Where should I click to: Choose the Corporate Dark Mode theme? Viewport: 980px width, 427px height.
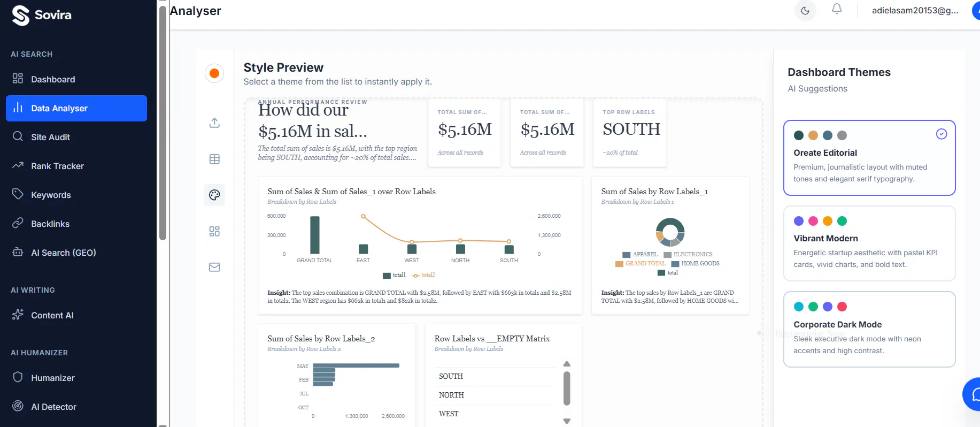[869, 329]
